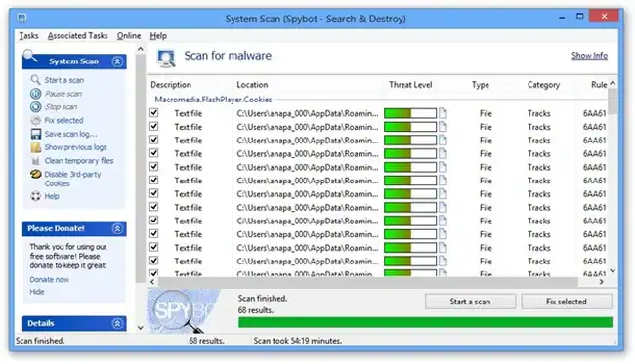This screenshot has height=364, width=635.
Task: Click threat level bar of first row
Action: [410, 113]
